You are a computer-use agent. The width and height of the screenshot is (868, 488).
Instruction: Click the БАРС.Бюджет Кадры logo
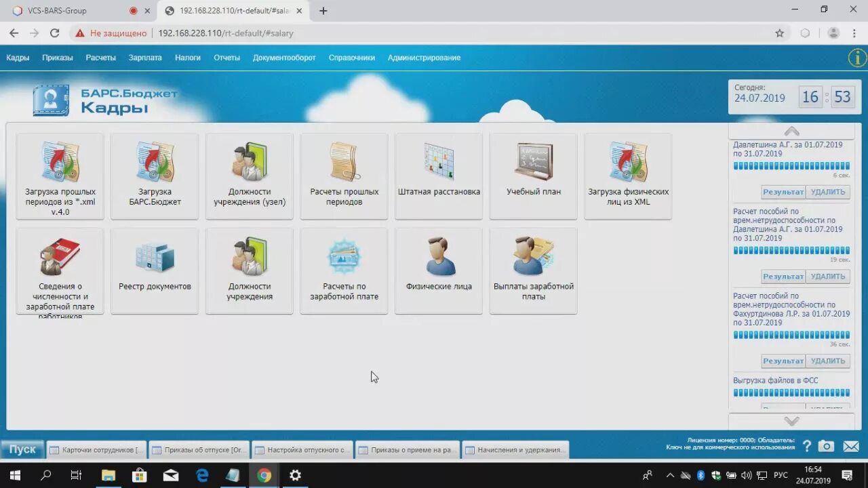pos(105,100)
